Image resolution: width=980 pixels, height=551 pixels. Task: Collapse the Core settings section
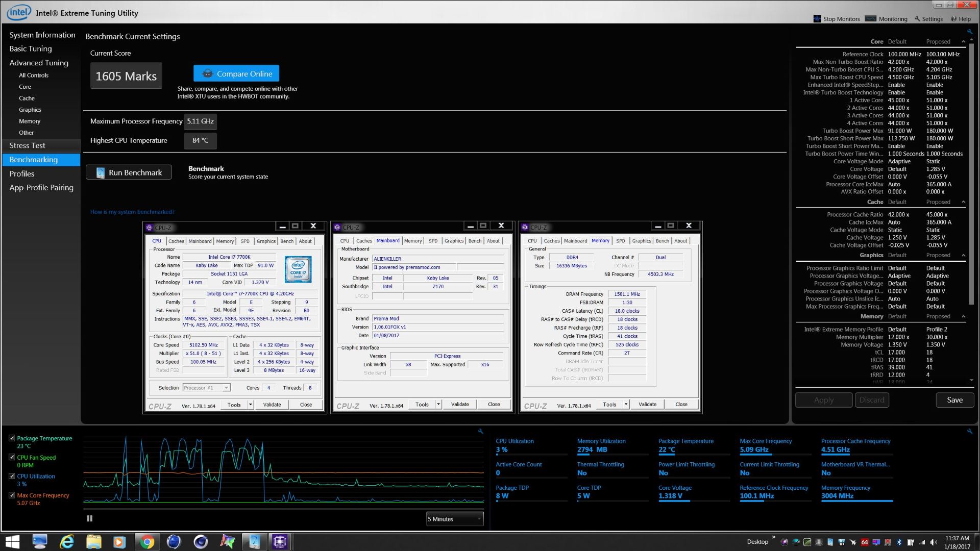point(963,42)
